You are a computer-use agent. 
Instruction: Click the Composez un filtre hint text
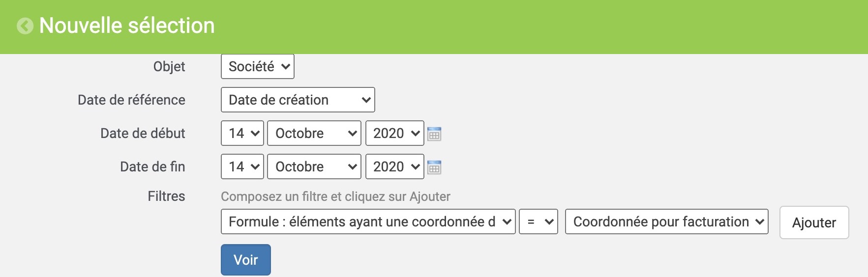coord(335,197)
